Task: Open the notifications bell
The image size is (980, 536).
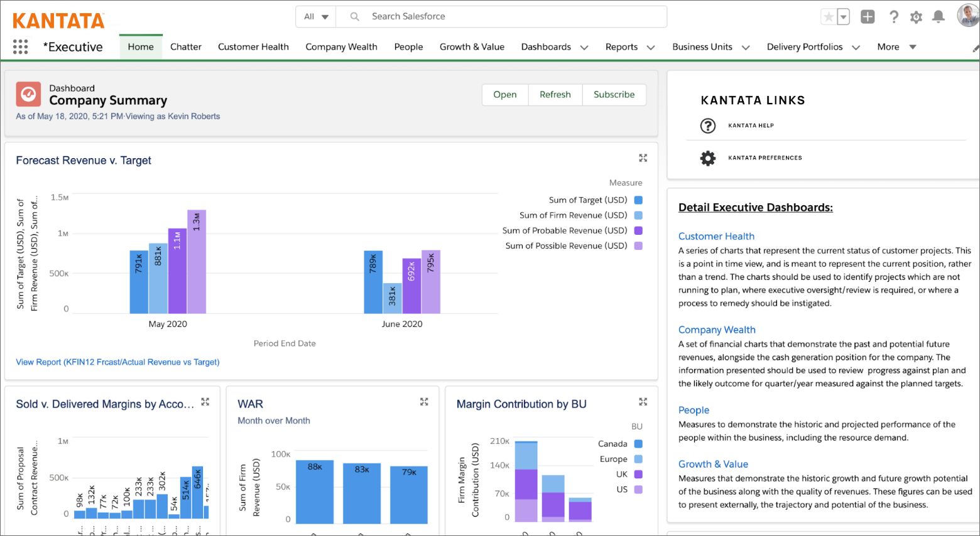Action: [x=938, y=17]
